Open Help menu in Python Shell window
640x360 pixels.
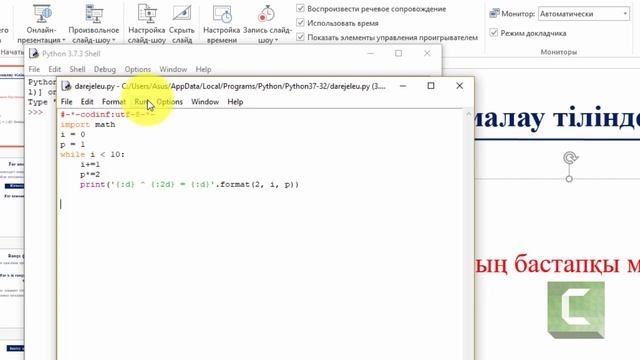click(x=203, y=69)
